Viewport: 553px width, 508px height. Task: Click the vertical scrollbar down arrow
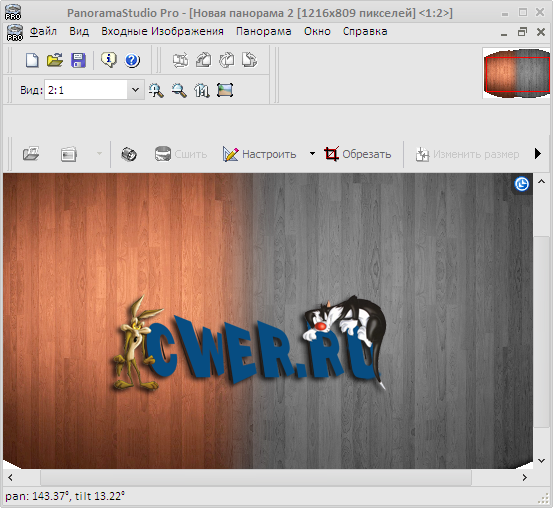541,460
